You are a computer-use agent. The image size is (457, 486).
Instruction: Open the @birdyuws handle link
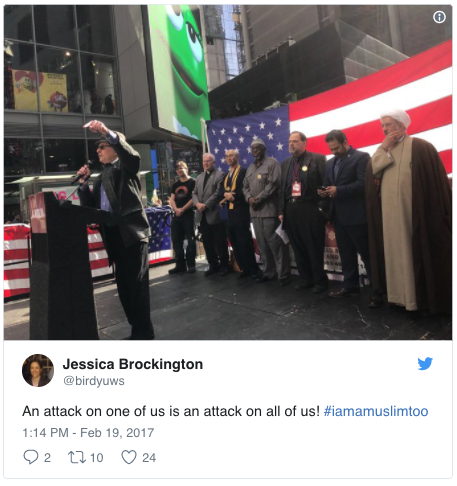(x=94, y=381)
